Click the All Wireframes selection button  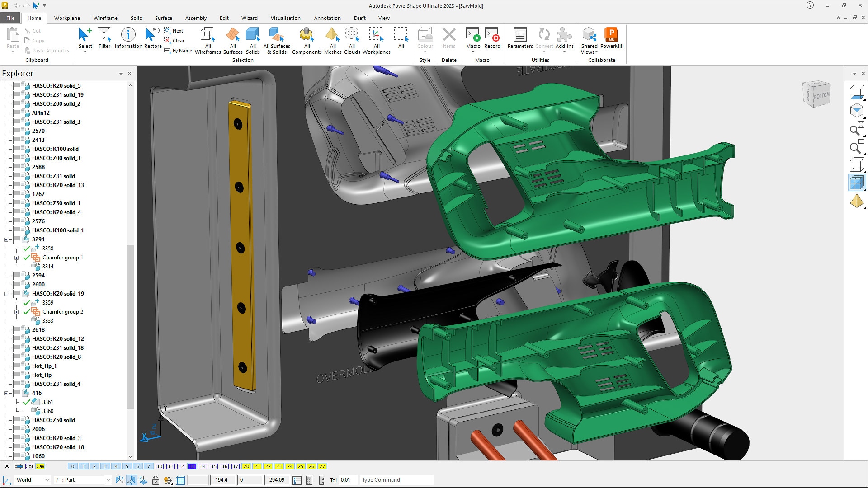coord(207,40)
